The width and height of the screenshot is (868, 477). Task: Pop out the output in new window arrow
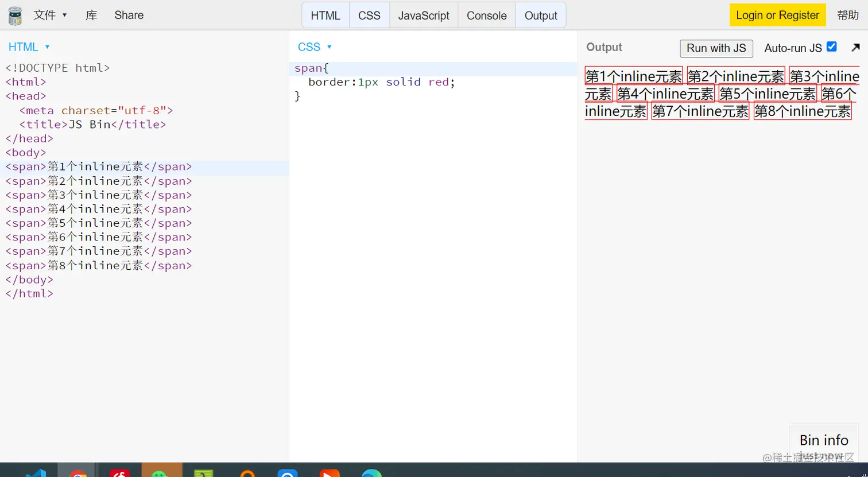(x=855, y=48)
